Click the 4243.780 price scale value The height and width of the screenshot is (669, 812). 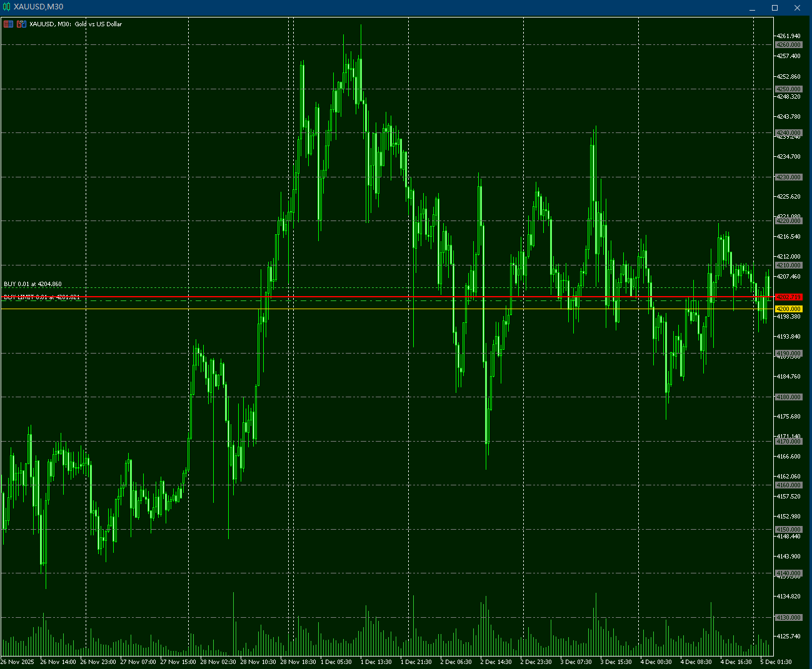pyautogui.click(x=788, y=117)
